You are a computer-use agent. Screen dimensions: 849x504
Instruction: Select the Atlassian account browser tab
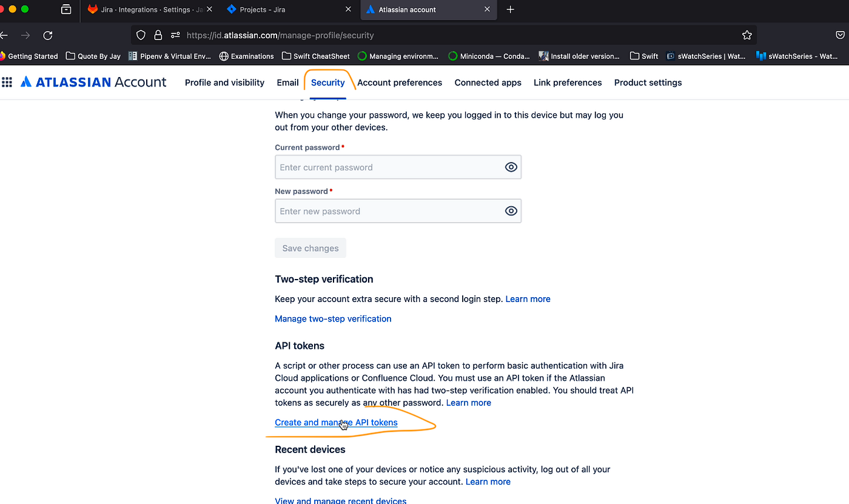pos(428,10)
